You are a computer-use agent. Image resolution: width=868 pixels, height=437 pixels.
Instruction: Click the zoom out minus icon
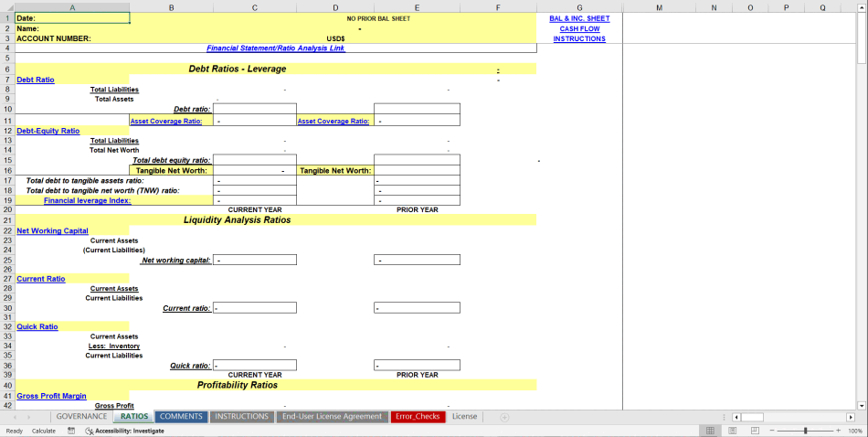coord(770,431)
